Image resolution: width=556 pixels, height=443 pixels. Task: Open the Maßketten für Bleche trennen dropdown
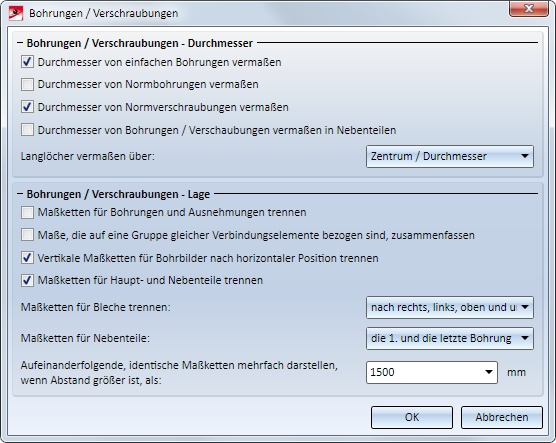coord(450,308)
